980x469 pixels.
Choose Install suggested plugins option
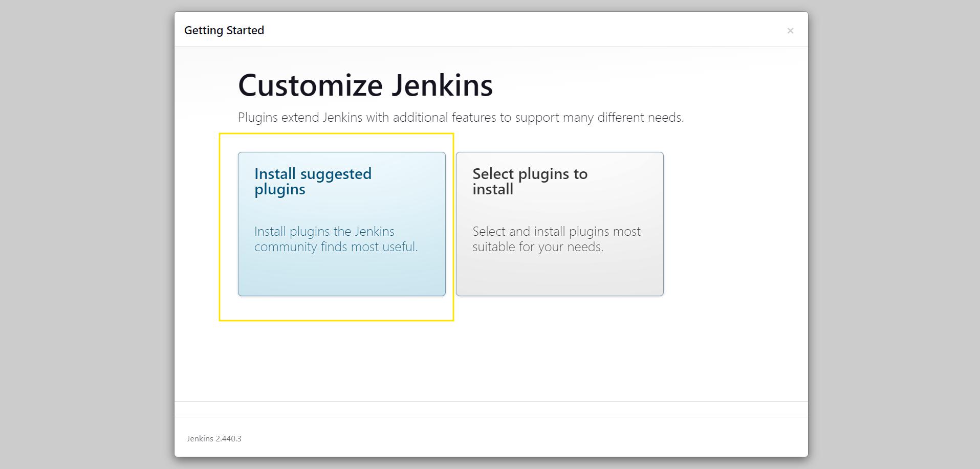coord(341,224)
